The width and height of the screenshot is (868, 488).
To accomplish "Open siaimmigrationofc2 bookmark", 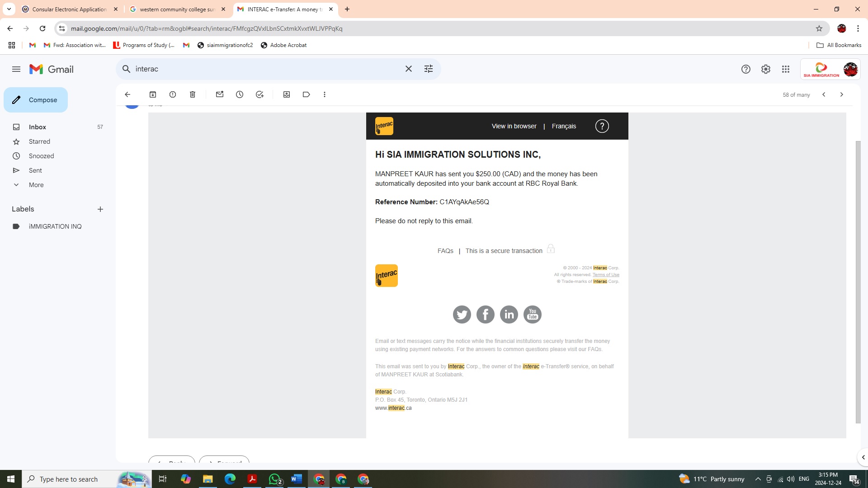I will pyautogui.click(x=225, y=45).
